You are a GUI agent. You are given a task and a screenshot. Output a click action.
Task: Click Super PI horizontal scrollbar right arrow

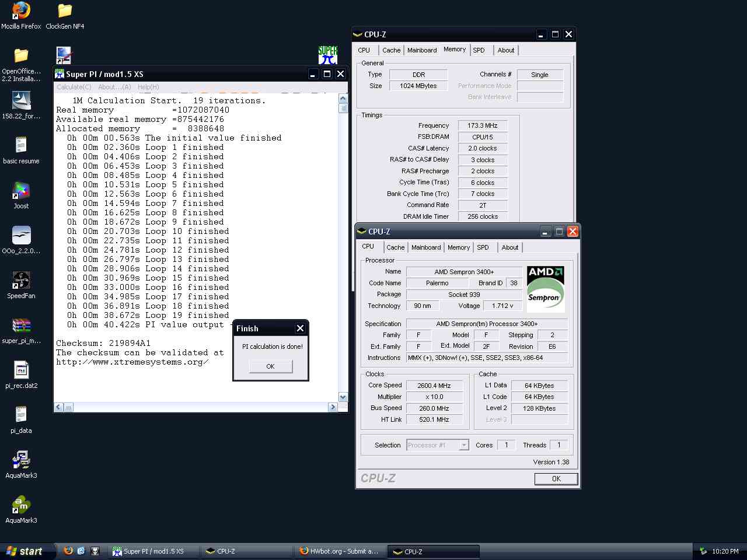pyautogui.click(x=333, y=407)
